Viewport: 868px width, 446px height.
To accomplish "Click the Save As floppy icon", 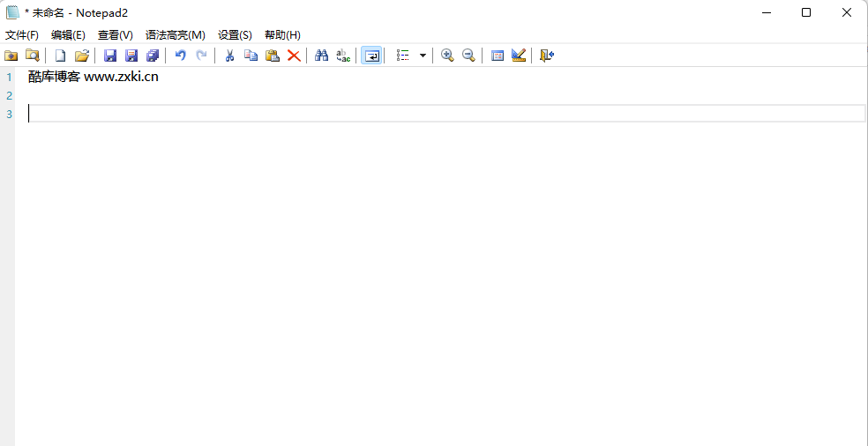I will 131,56.
